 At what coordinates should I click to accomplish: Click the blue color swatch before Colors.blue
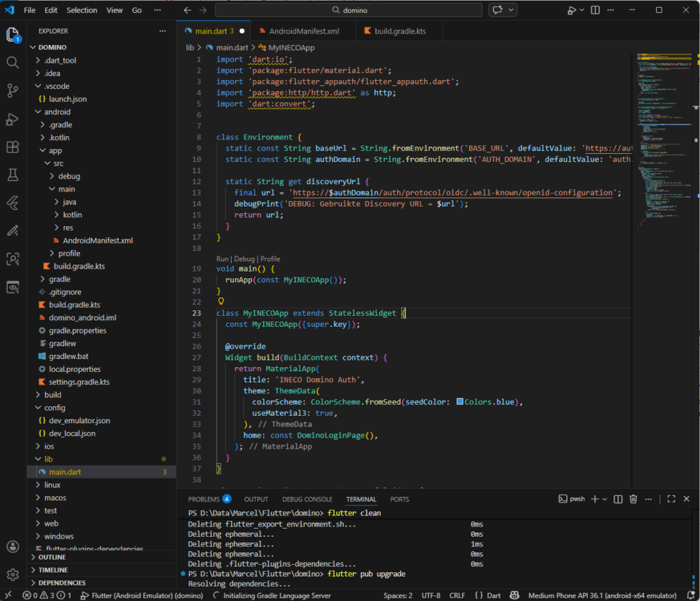460,402
